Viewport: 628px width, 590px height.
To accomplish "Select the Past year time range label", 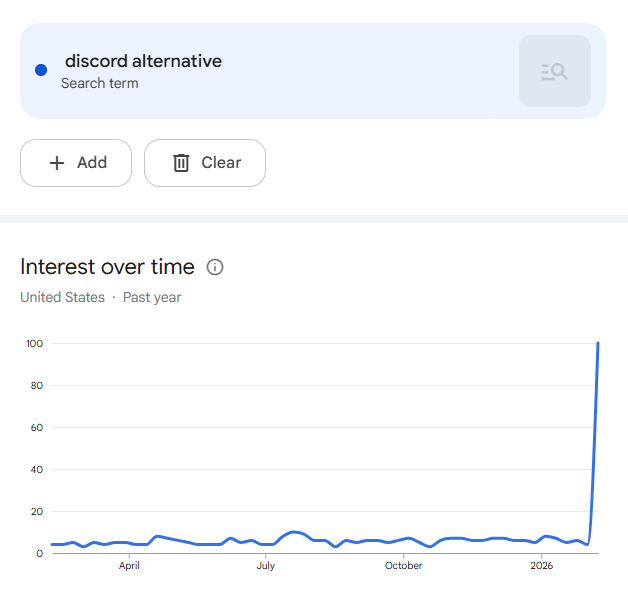I will coord(152,297).
